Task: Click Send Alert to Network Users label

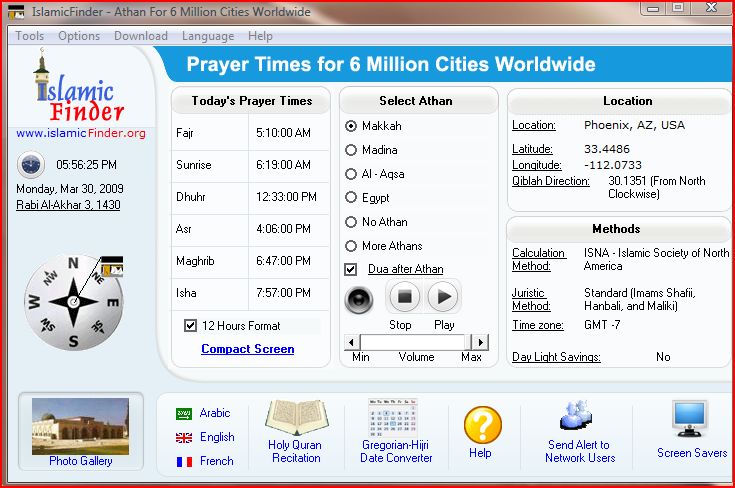Action: pyautogui.click(x=579, y=451)
